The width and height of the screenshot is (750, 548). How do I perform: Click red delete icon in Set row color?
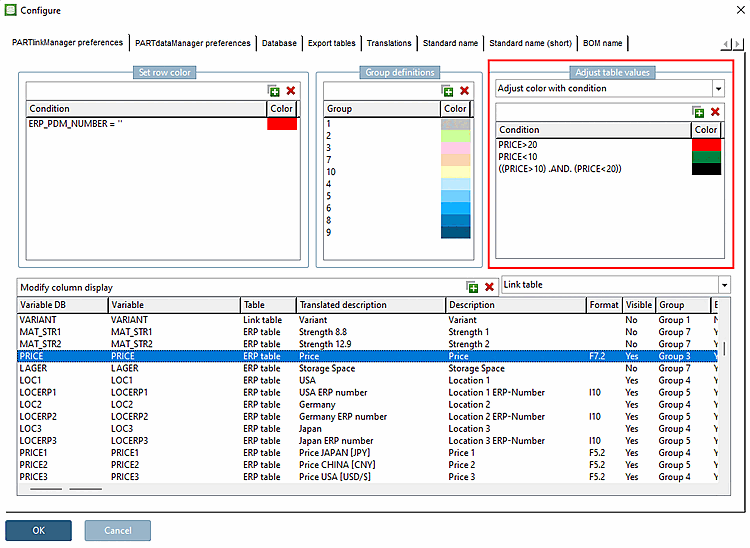coord(291,91)
